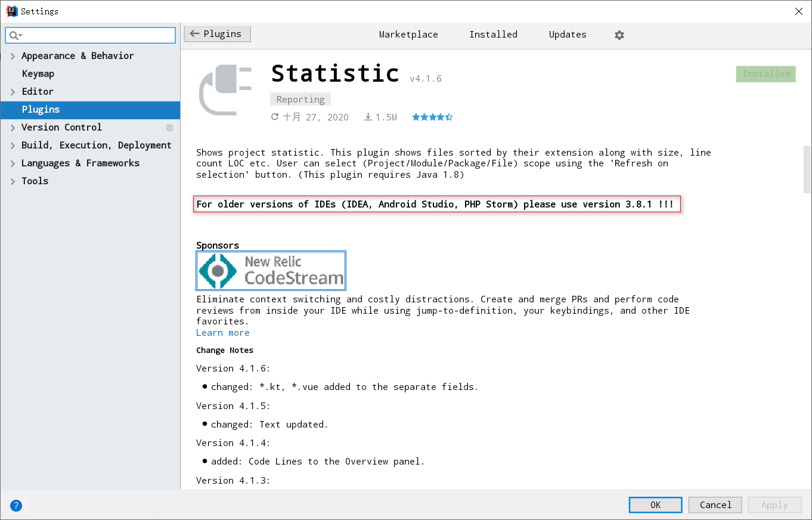Click the Reporting category tag
Image resolution: width=812 pixels, height=520 pixels.
[x=300, y=100]
